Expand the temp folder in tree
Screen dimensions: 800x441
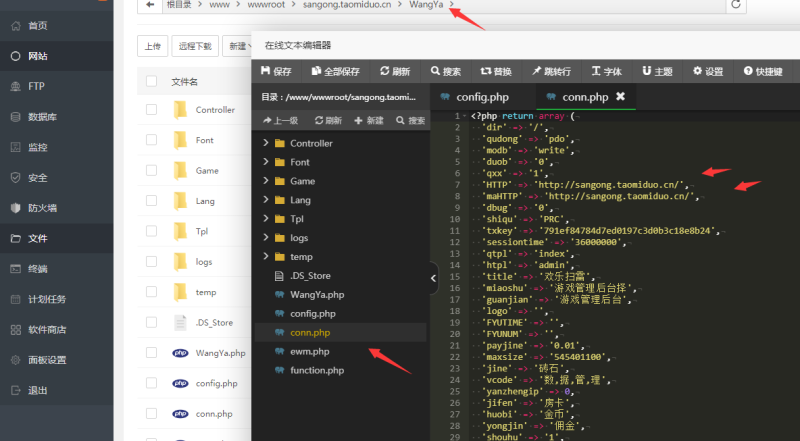[x=266, y=256]
